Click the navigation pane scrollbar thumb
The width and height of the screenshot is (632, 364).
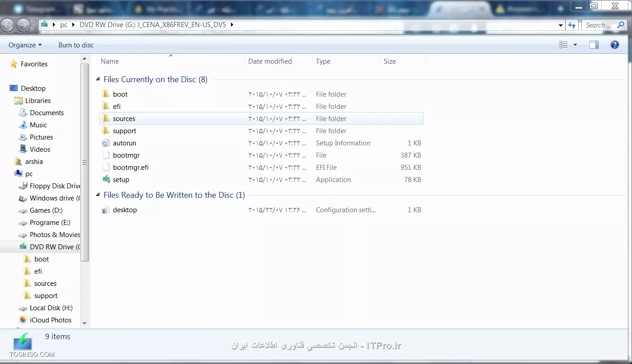(85, 163)
